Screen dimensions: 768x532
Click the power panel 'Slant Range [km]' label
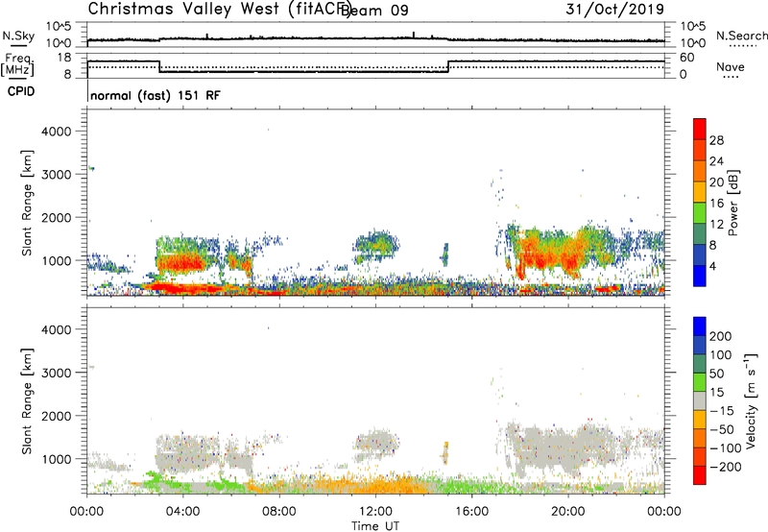27,203
